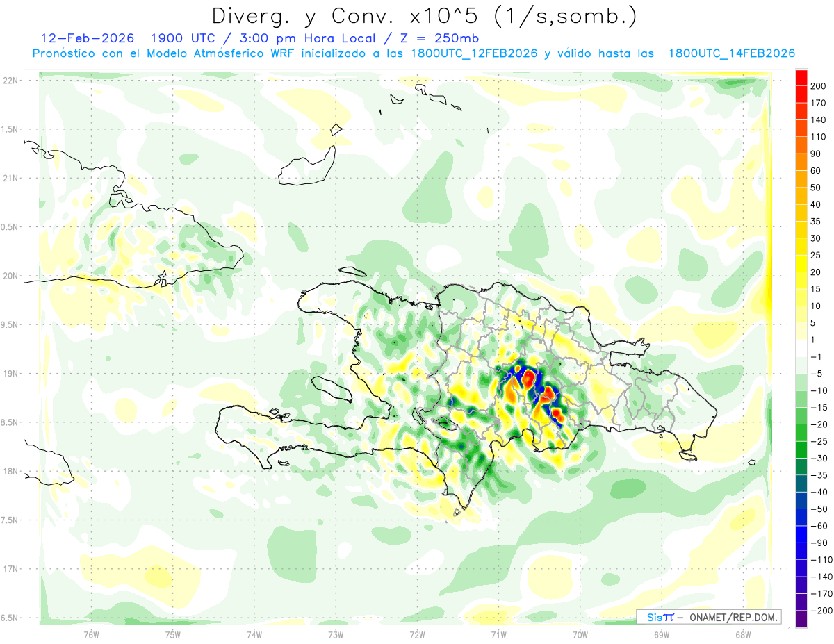
Task: Click the longitude label 72W
Action: coord(417,634)
